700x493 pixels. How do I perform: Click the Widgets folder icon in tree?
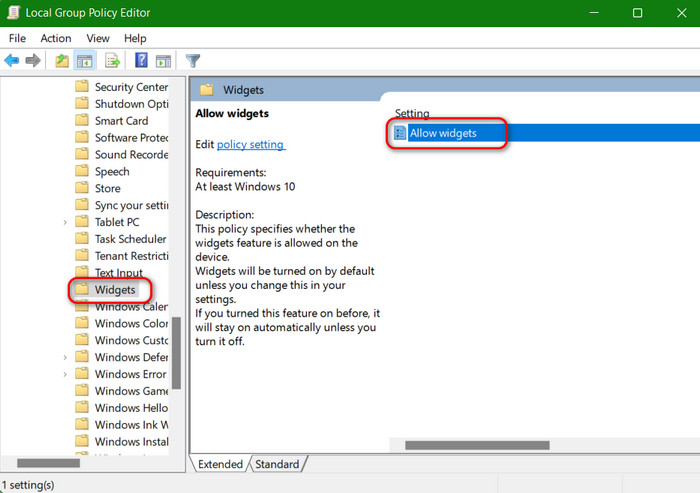(82, 289)
